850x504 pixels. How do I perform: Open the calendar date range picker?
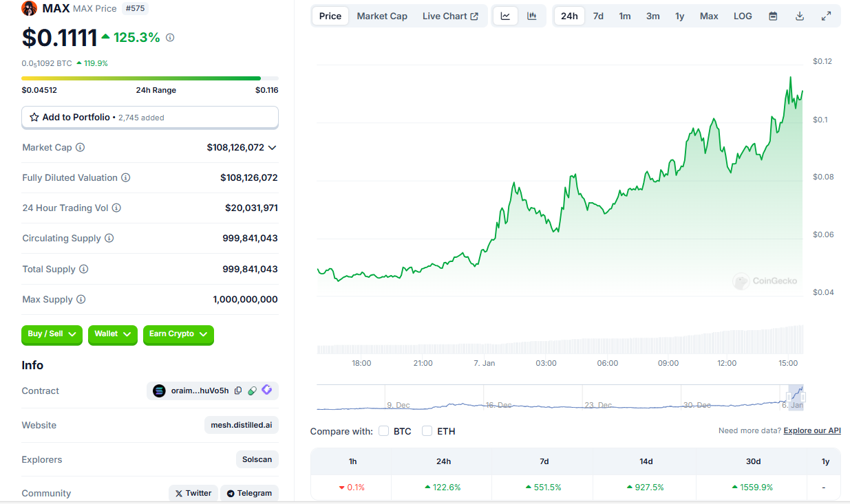[x=773, y=16]
